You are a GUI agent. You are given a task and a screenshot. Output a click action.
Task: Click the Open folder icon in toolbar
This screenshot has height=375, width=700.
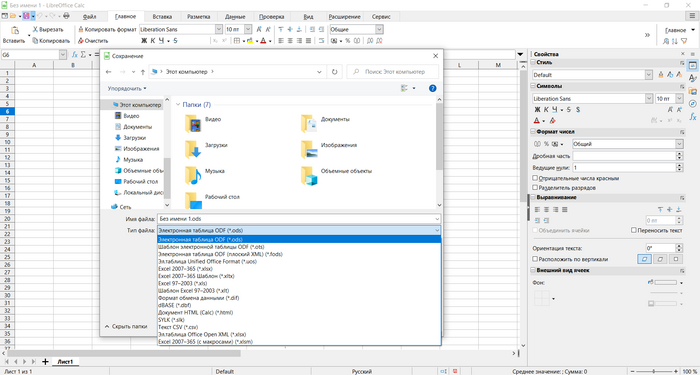point(13,16)
